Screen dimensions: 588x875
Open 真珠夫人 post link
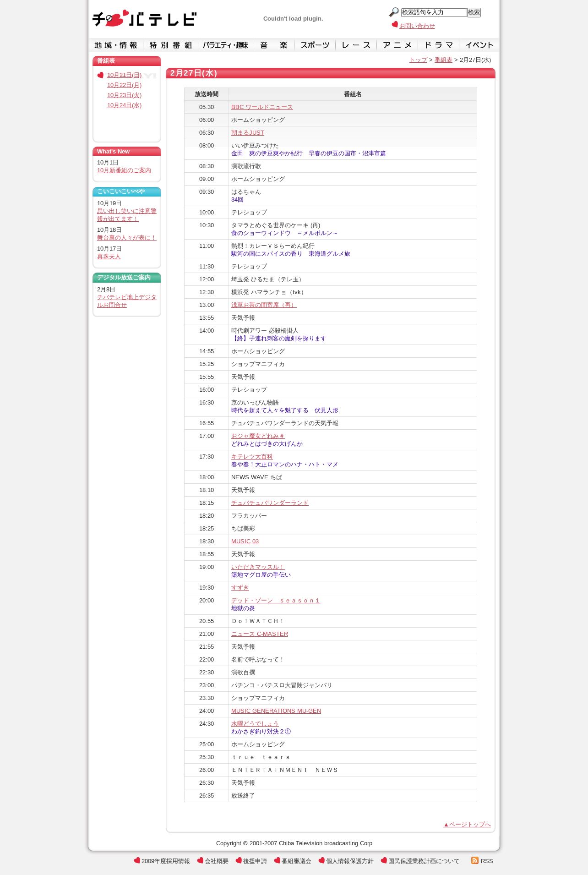pyautogui.click(x=109, y=257)
